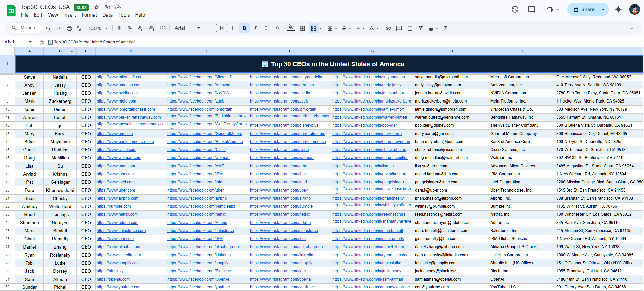Format as percent

pos(130,28)
